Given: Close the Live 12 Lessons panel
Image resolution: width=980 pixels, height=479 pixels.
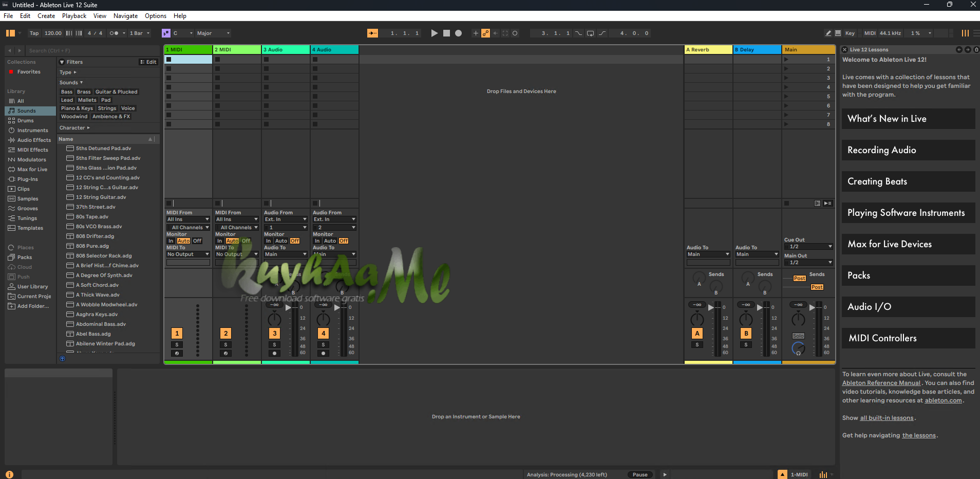Looking at the screenshot, I should coord(844,50).
